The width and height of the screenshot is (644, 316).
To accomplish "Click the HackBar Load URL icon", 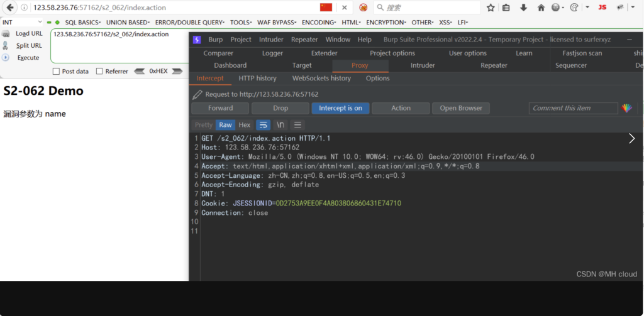I will click(6, 33).
